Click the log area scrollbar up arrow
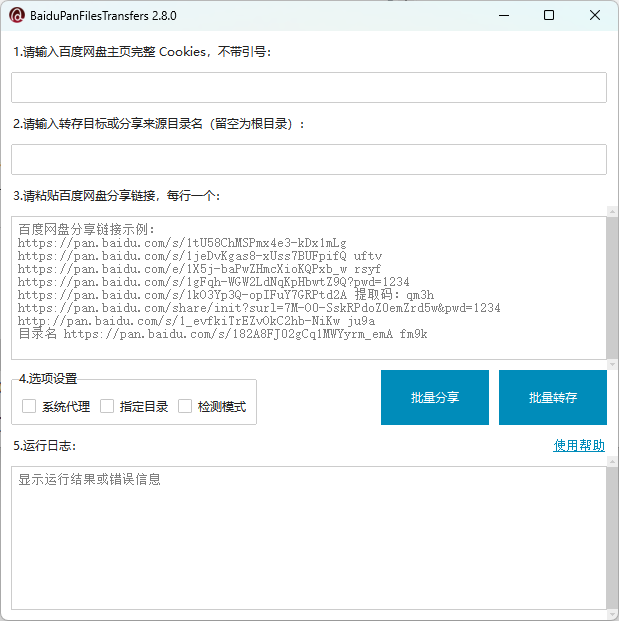Screen dimensions: 619x621 point(612,462)
